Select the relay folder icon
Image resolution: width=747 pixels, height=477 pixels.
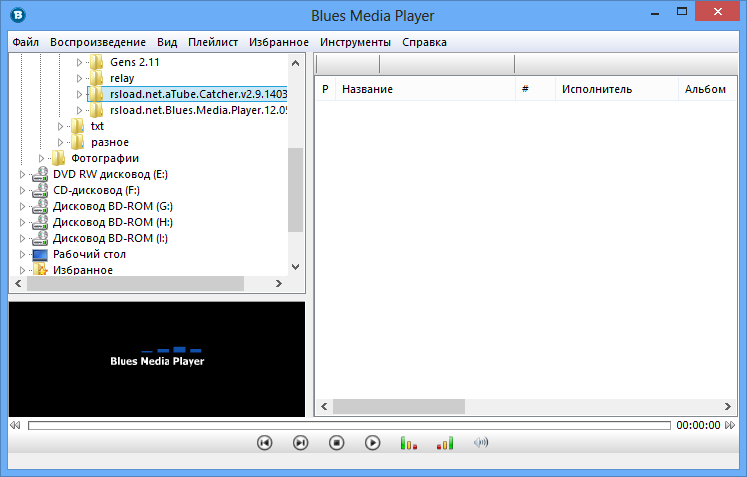[97, 78]
